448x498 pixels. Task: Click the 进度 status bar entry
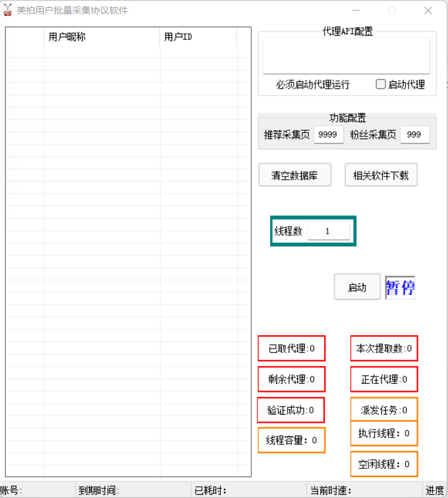[x=435, y=490]
